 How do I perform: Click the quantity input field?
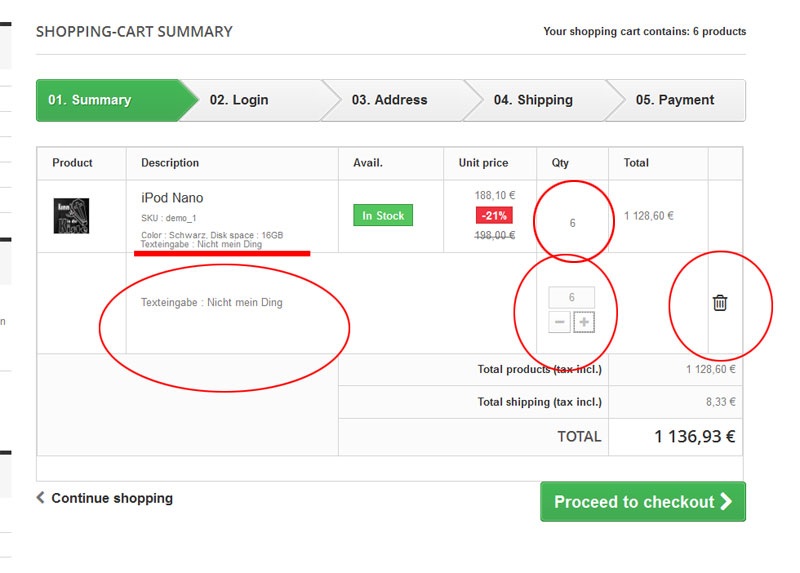tap(571, 298)
